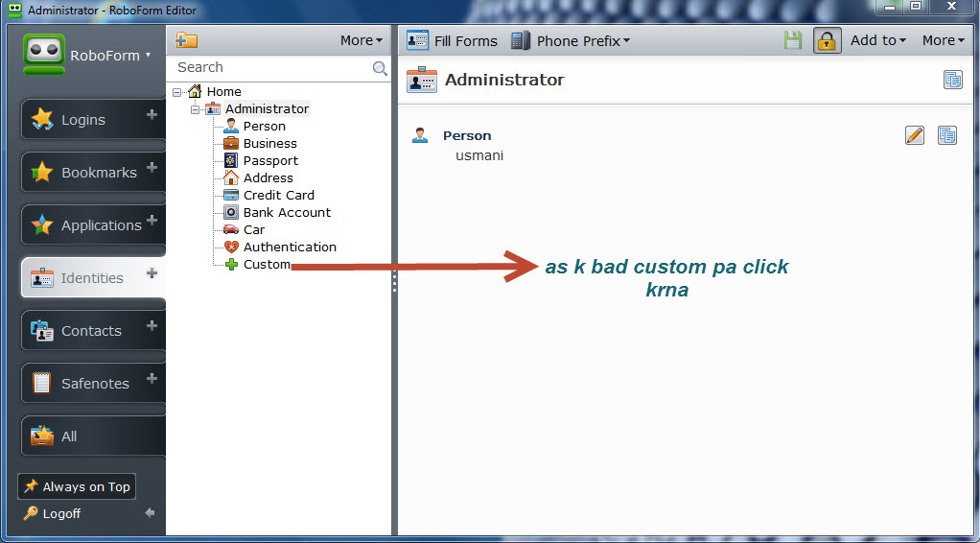Add a new contact with plus
980x543 pixels.
tap(152, 325)
